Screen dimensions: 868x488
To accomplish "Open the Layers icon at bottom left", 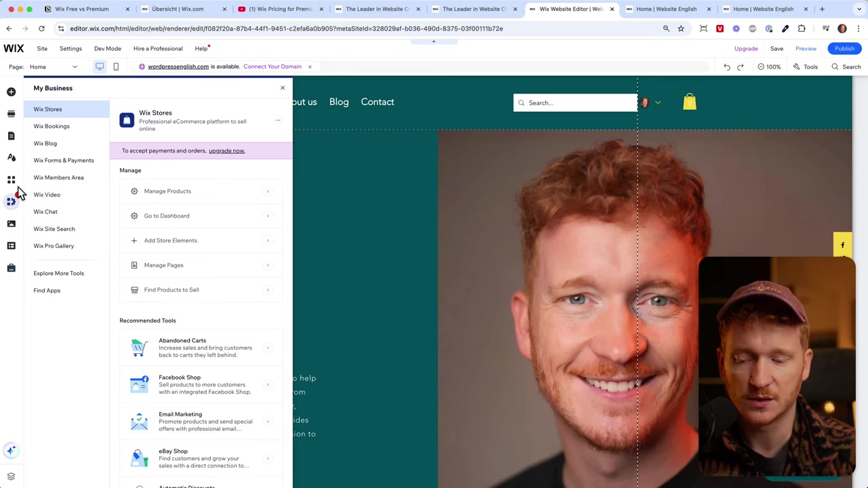I will tap(11, 476).
